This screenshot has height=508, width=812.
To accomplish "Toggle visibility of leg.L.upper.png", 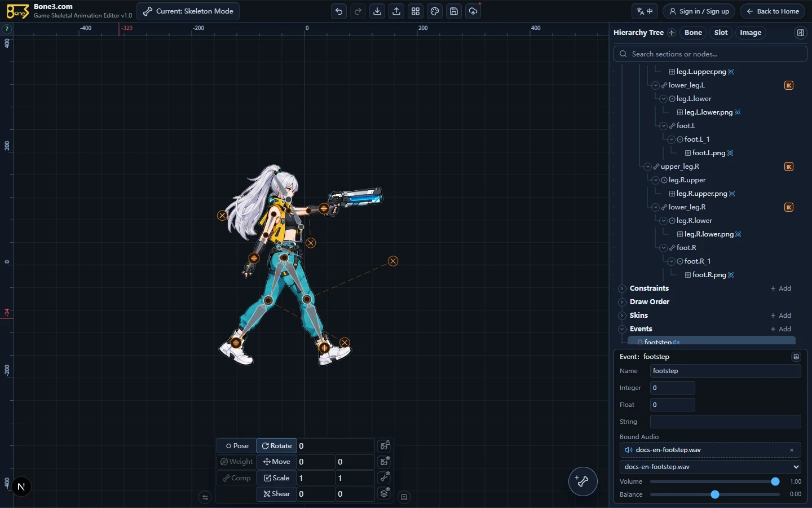I will click(731, 72).
